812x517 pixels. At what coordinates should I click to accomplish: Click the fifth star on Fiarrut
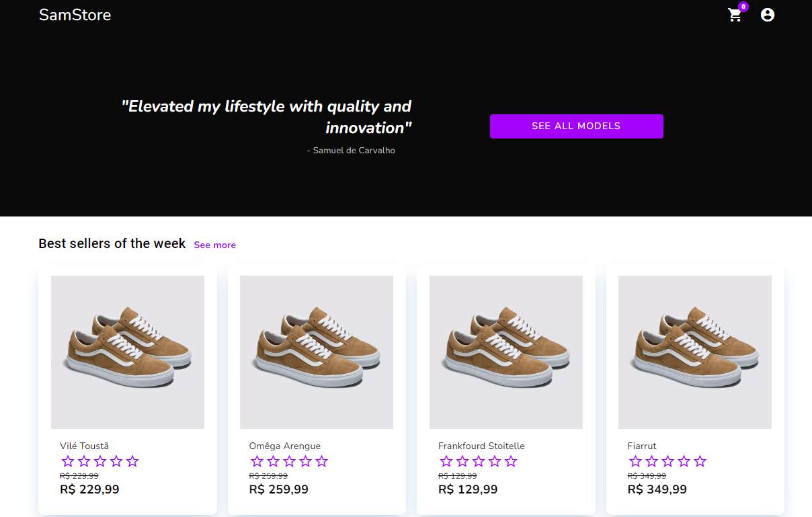click(700, 461)
